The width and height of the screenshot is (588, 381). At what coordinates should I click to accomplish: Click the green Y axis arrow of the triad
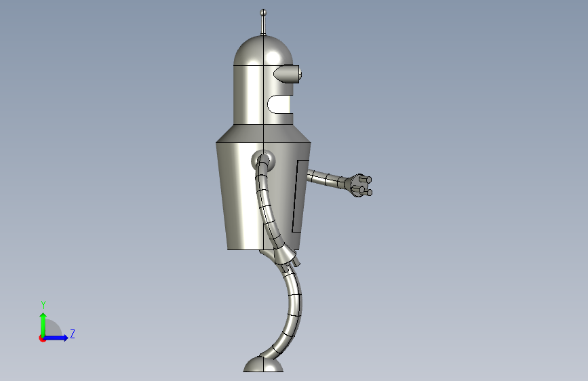pyautogui.click(x=43, y=324)
